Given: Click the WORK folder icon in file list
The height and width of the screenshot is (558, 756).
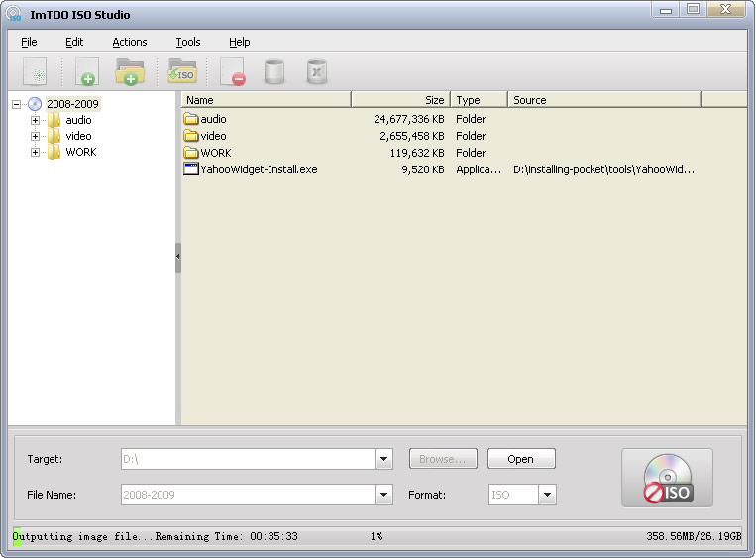Looking at the screenshot, I should coord(191,153).
